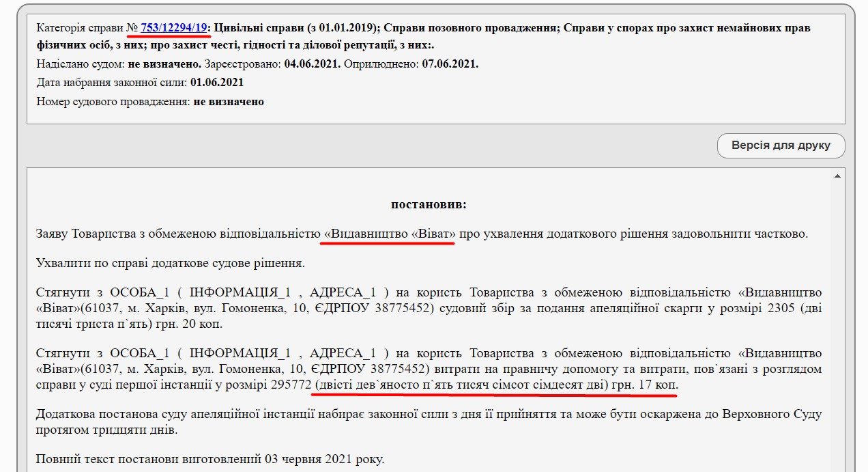The width and height of the screenshot is (868, 472).
Task: Click the 'постановив:' heading
Action: [x=429, y=204]
